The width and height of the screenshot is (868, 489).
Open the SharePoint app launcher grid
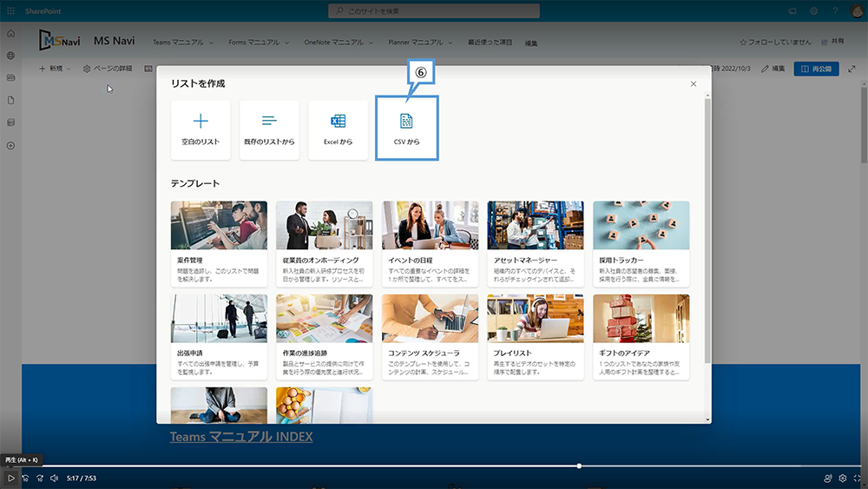point(11,10)
